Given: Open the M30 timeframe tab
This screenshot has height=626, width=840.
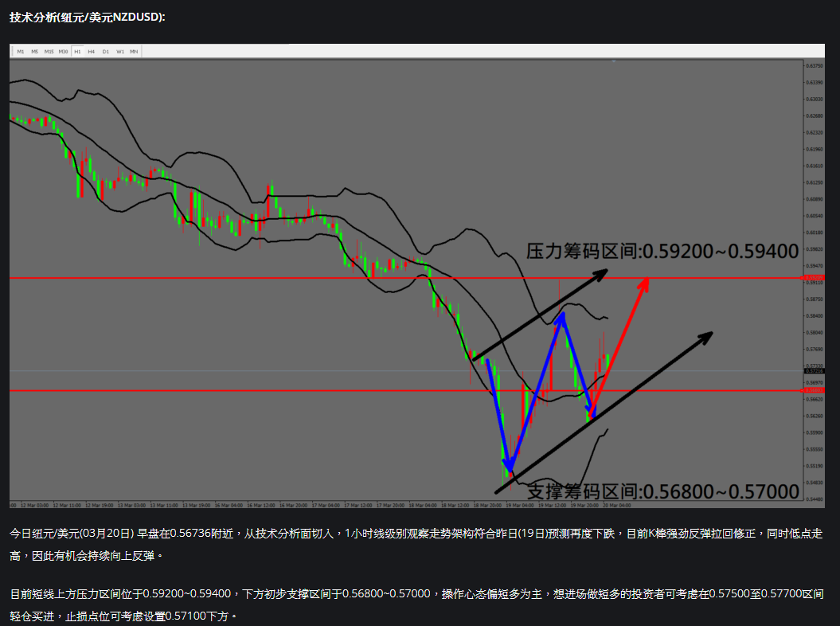Looking at the screenshot, I should click(63, 52).
